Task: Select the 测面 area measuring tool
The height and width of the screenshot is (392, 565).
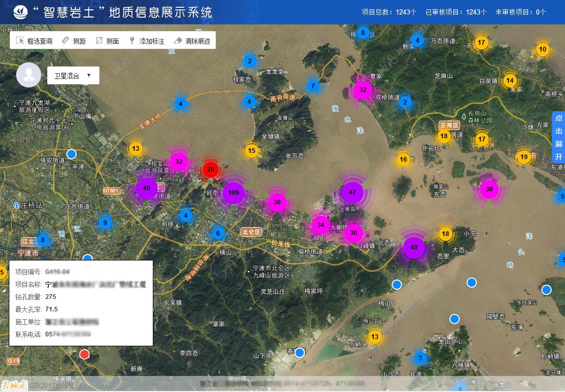Action: pyautogui.click(x=107, y=41)
